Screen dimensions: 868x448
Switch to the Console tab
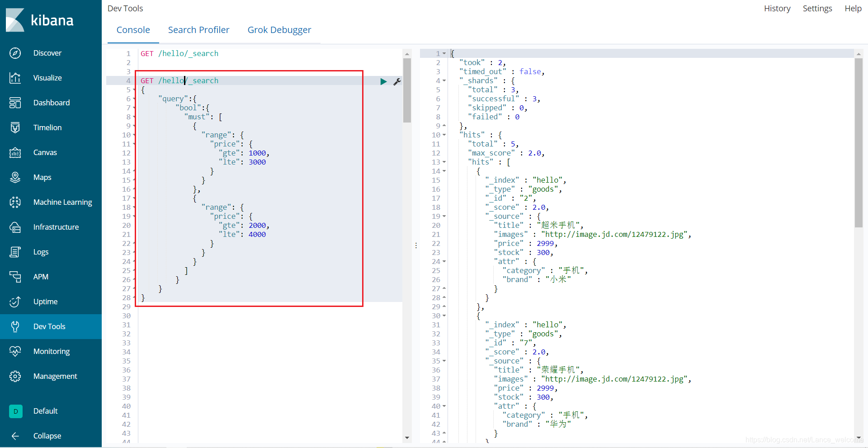point(133,30)
